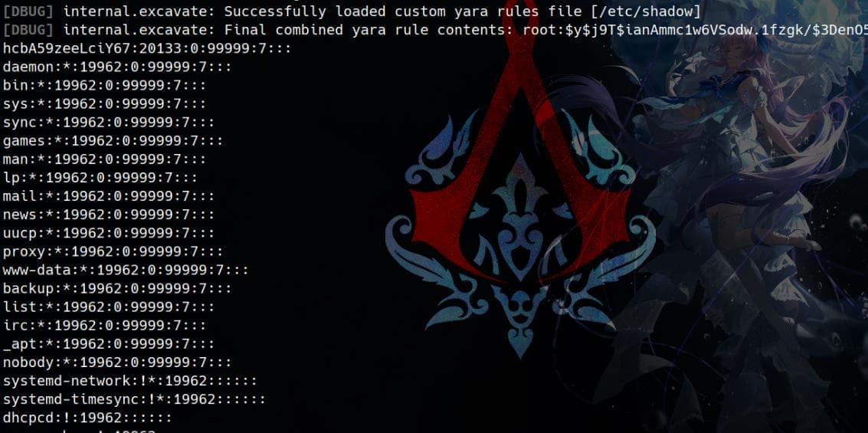868x433 pixels.
Task: Select the uucp account line
Action: click(x=109, y=233)
